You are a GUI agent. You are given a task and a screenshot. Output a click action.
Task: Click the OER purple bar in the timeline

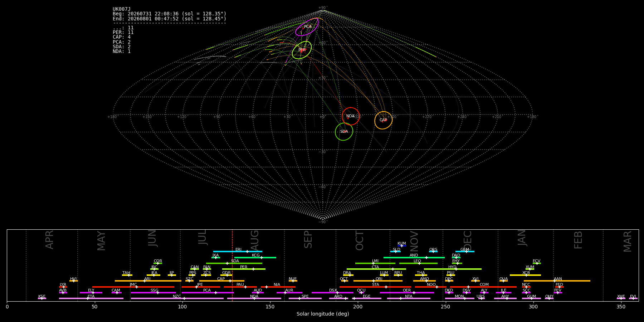pos(407,293)
